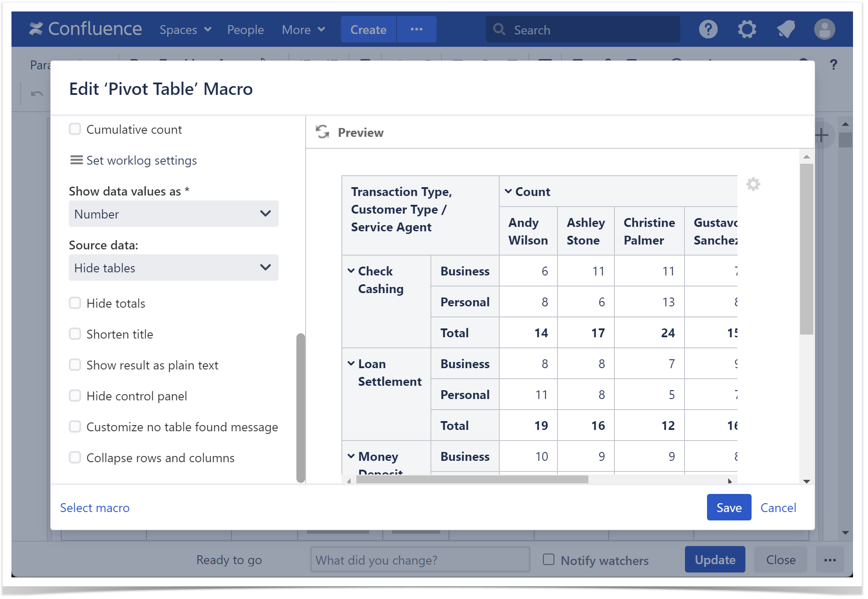Image resolution: width=868 pixels, height=599 pixels.
Task: Click the What did you change field
Action: point(419,560)
